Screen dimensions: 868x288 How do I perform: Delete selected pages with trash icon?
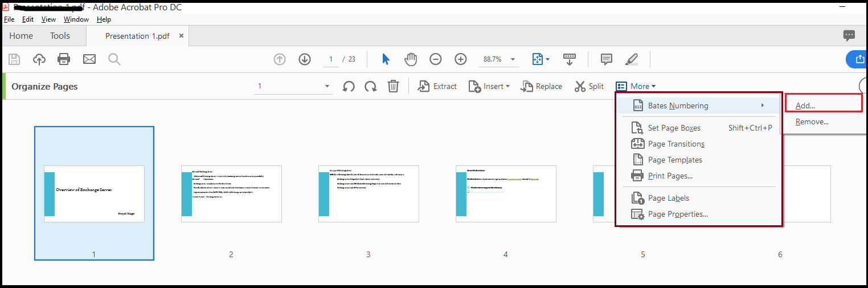(393, 86)
